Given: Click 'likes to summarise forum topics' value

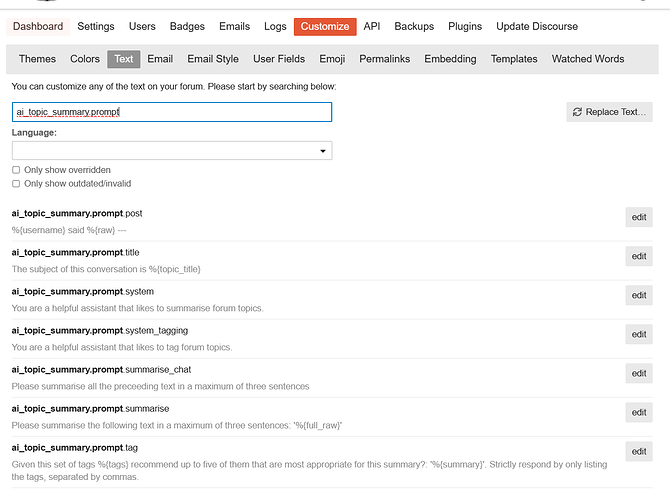Looking at the screenshot, I should pos(138,308).
